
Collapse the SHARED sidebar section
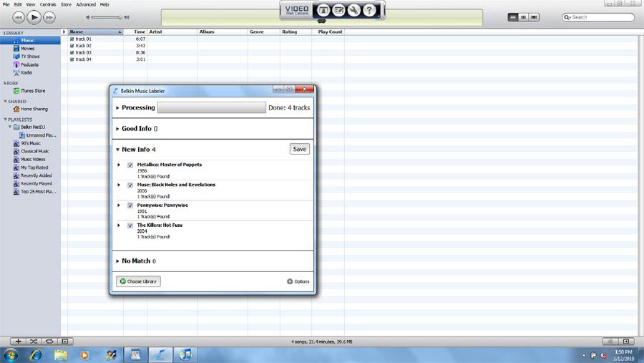click(x=5, y=101)
